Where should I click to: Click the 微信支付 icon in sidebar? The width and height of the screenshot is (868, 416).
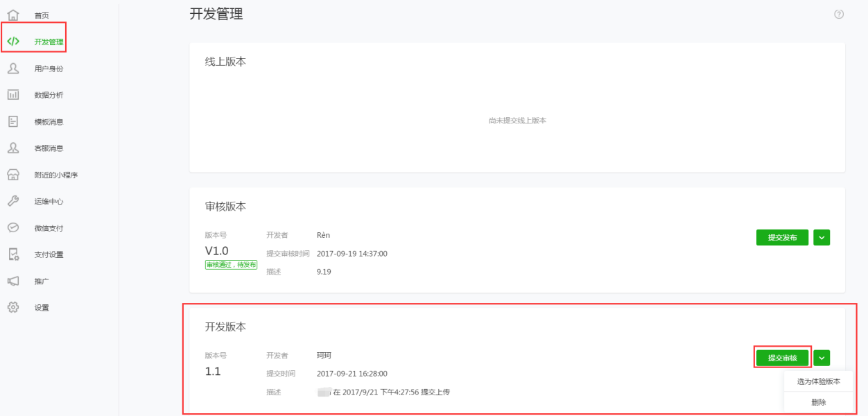12,227
